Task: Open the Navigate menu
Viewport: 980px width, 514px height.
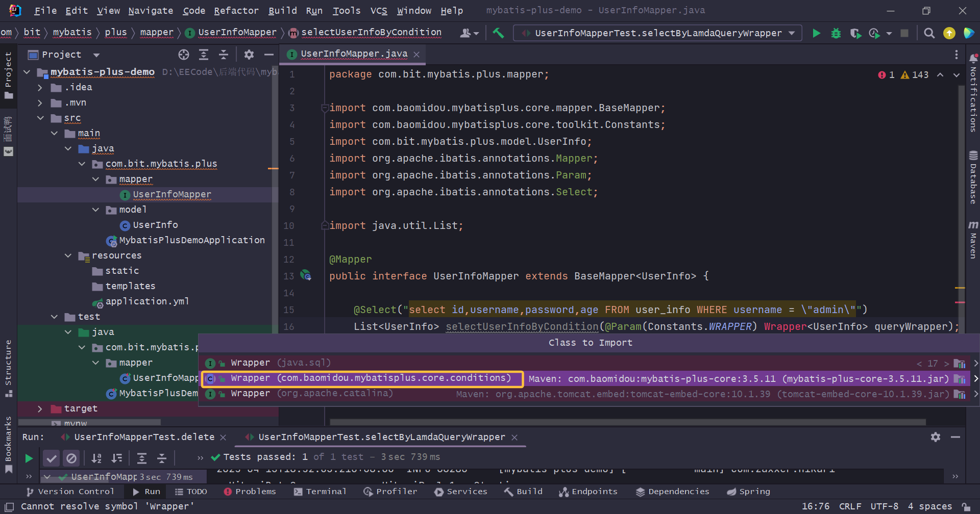Action: click(151, 10)
